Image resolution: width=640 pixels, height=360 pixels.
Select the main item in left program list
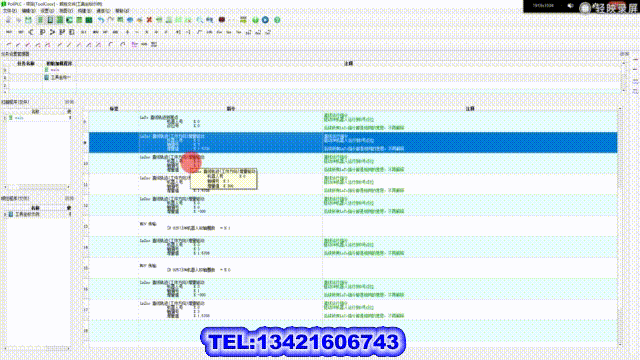(x=19, y=118)
